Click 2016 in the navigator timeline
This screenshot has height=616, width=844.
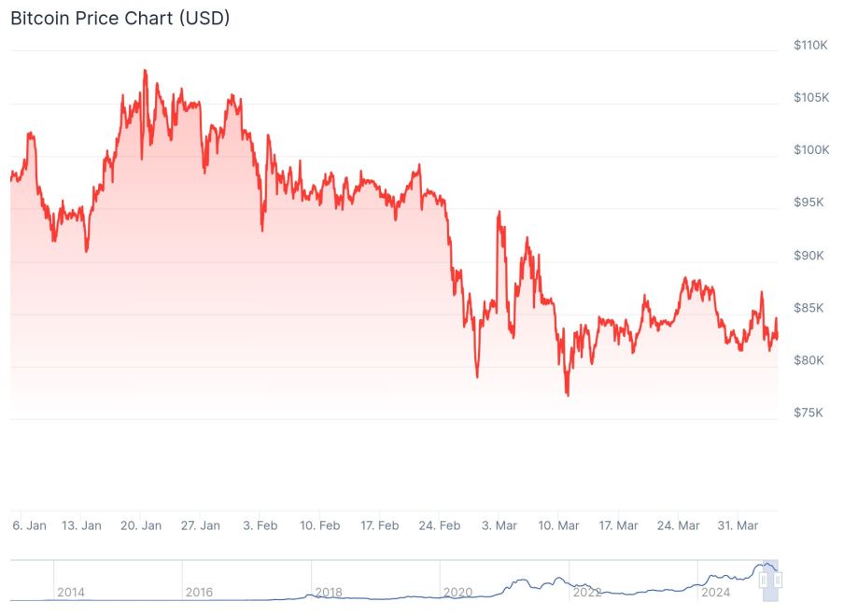coord(200,592)
